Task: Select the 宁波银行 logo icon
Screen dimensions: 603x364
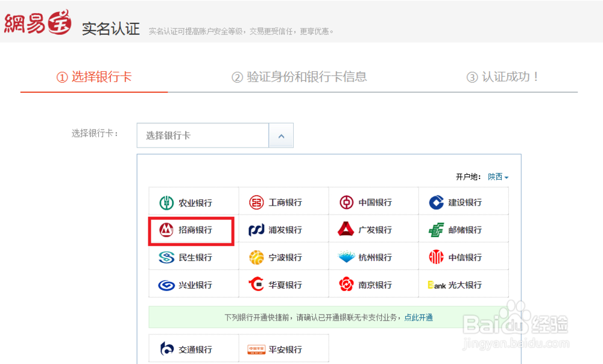Action: pyautogui.click(x=256, y=257)
